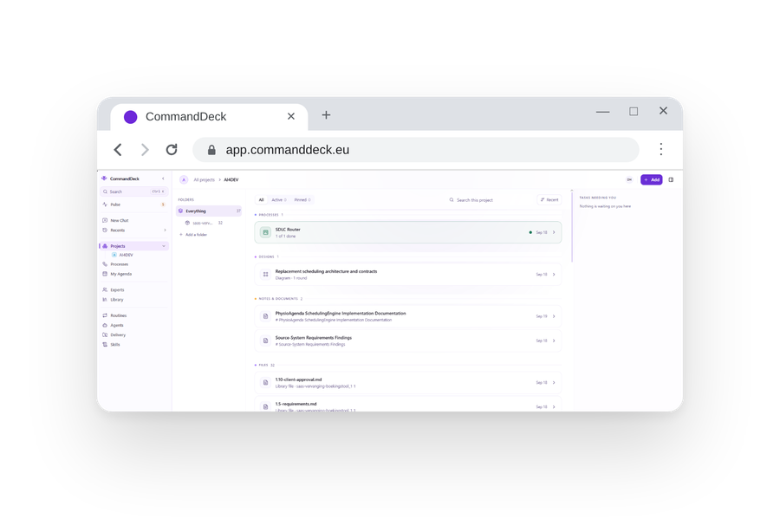Image resolution: width=780 pixels, height=532 pixels.
Task: Switch to the Active tab
Action: tap(278, 200)
